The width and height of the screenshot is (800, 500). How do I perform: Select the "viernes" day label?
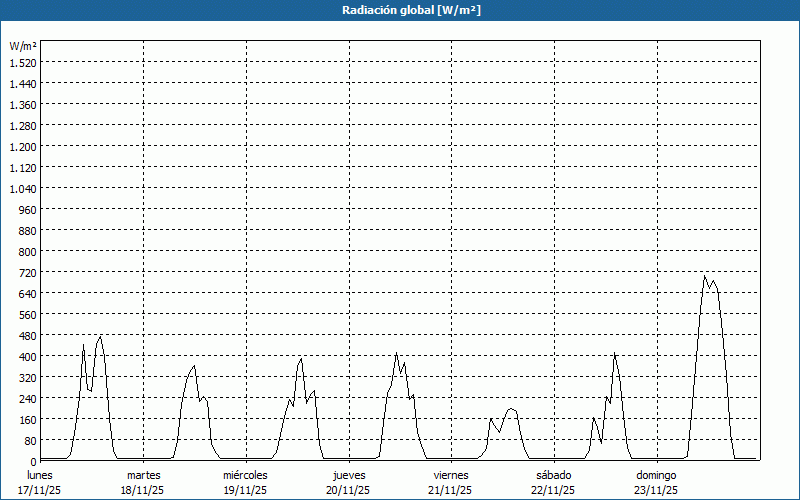point(451,475)
